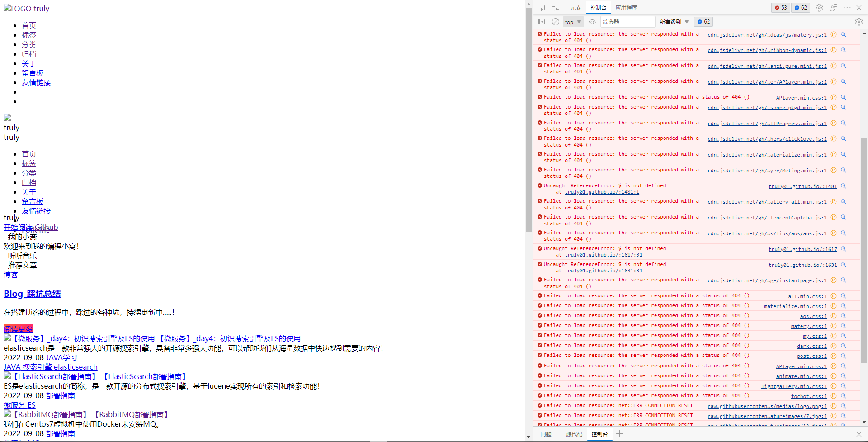868x442 pixels.
Task: Open the Blog_踩坑总结 article link
Action: tap(32, 294)
